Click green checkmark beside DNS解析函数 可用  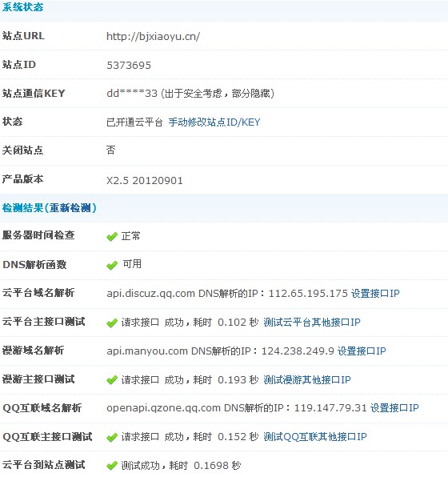tap(112, 265)
